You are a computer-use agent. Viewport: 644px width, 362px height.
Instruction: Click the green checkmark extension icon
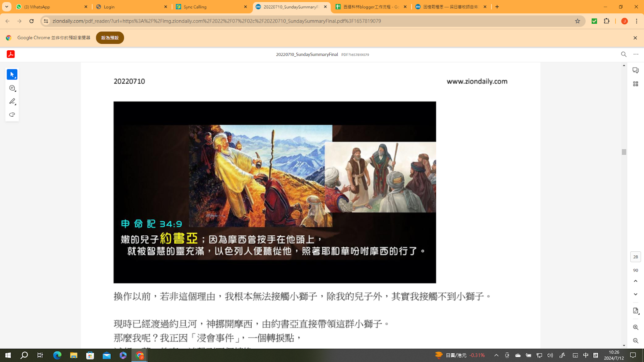(594, 21)
